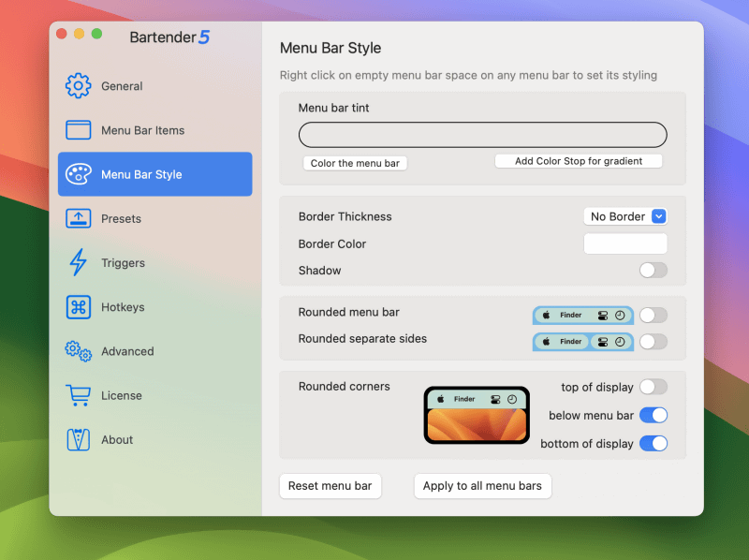Enable the Shadow toggle
749x560 pixels.
tap(654, 271)
